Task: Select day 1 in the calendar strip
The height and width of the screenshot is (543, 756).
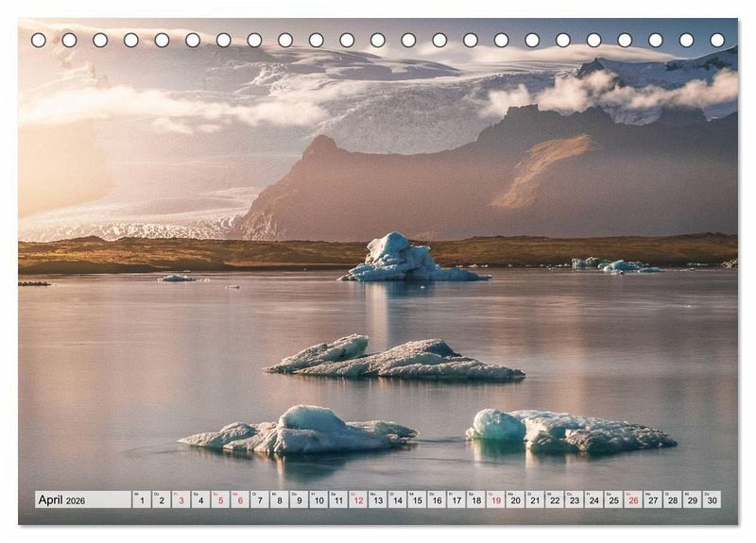Action: (142, 500)
